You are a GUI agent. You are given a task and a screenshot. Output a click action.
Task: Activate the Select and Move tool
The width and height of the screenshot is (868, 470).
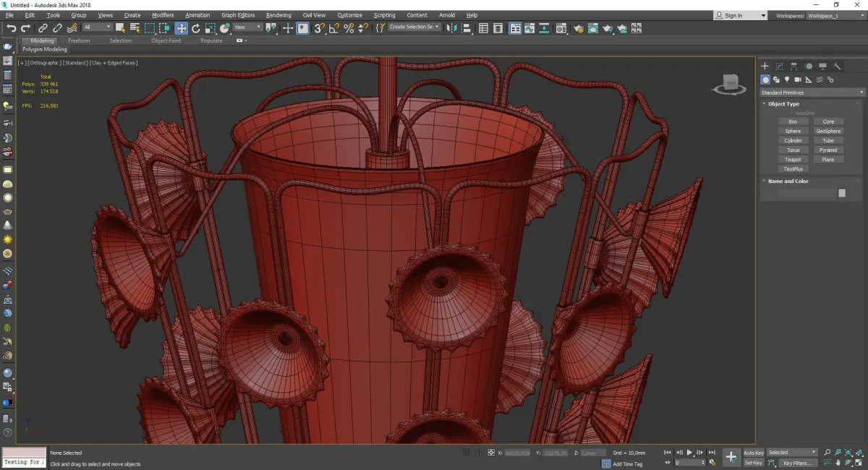click(x=181, y=28)
